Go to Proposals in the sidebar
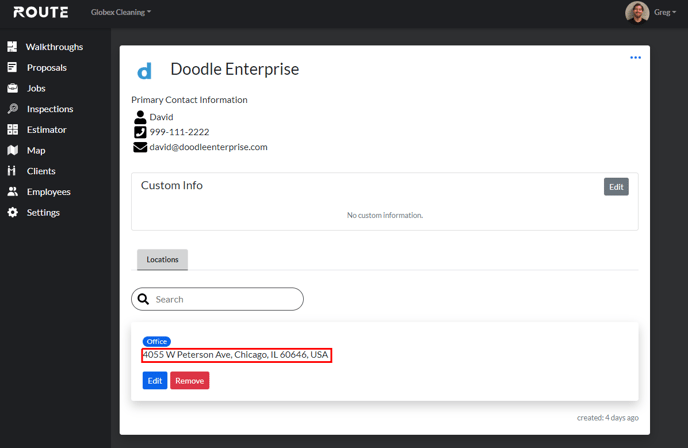 coord(47,67)
